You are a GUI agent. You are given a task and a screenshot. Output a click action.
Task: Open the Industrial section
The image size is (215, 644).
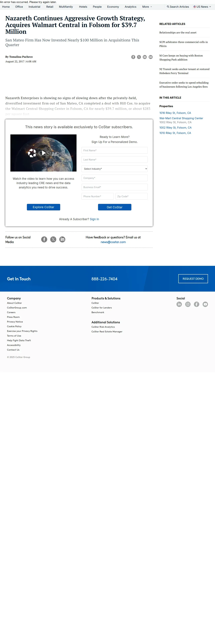34,7
